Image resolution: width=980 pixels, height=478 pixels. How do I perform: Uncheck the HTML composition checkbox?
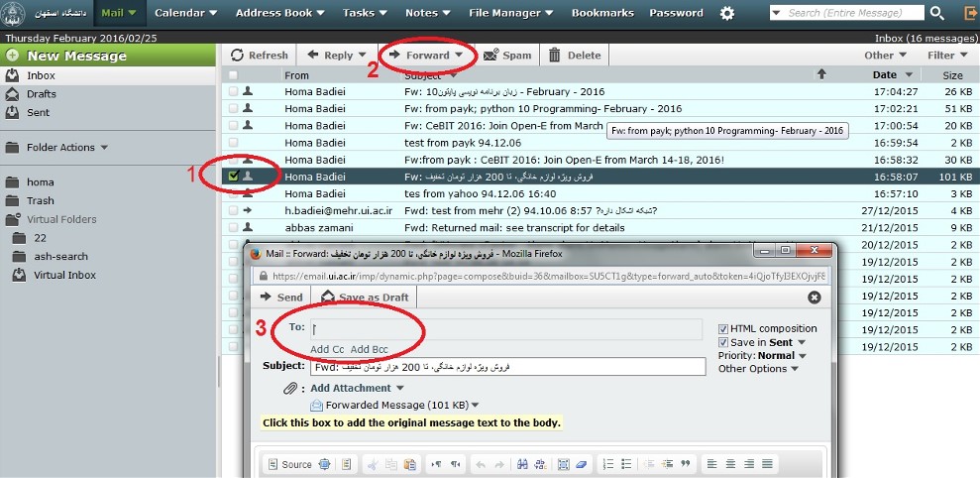[723, 328]
